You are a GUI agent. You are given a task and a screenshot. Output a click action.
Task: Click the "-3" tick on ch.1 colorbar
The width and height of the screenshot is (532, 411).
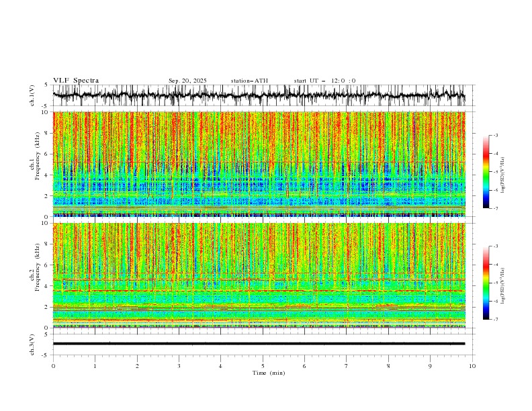[496, 135]
